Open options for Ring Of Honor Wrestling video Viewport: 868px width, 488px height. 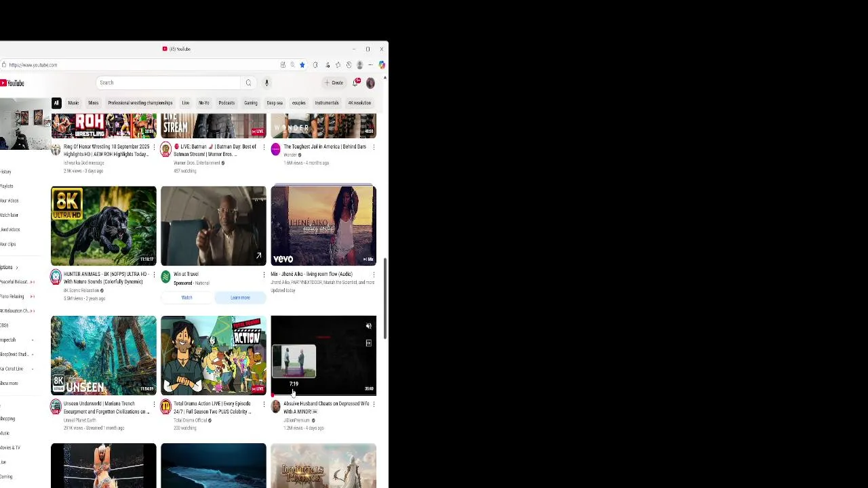pyautogui.click(x=154, y=146)
